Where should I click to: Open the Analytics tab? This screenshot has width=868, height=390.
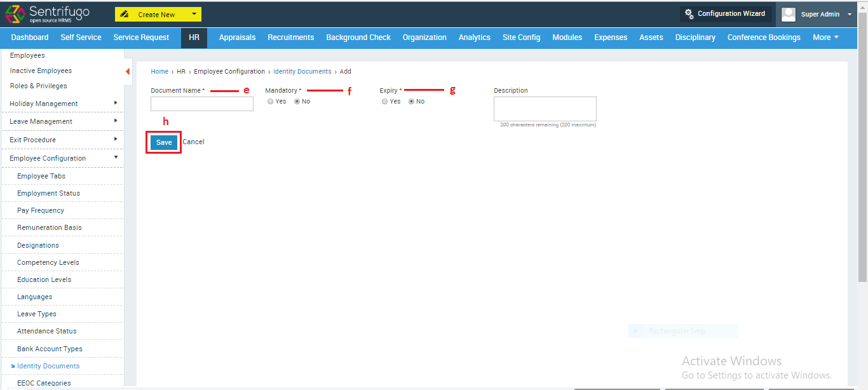tap(475, 37)
